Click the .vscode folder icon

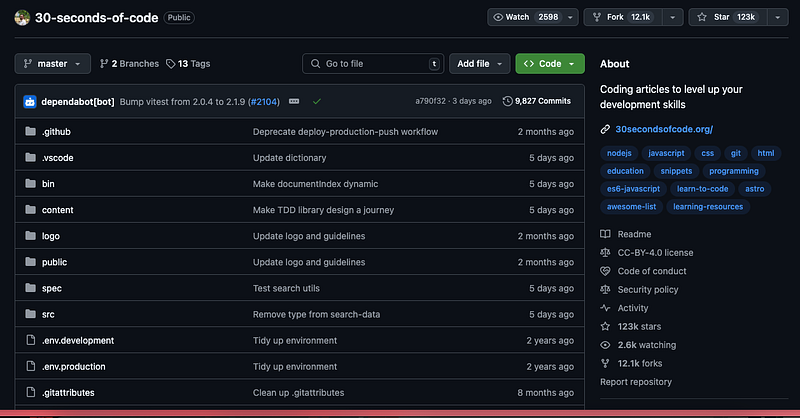(31, 157)
